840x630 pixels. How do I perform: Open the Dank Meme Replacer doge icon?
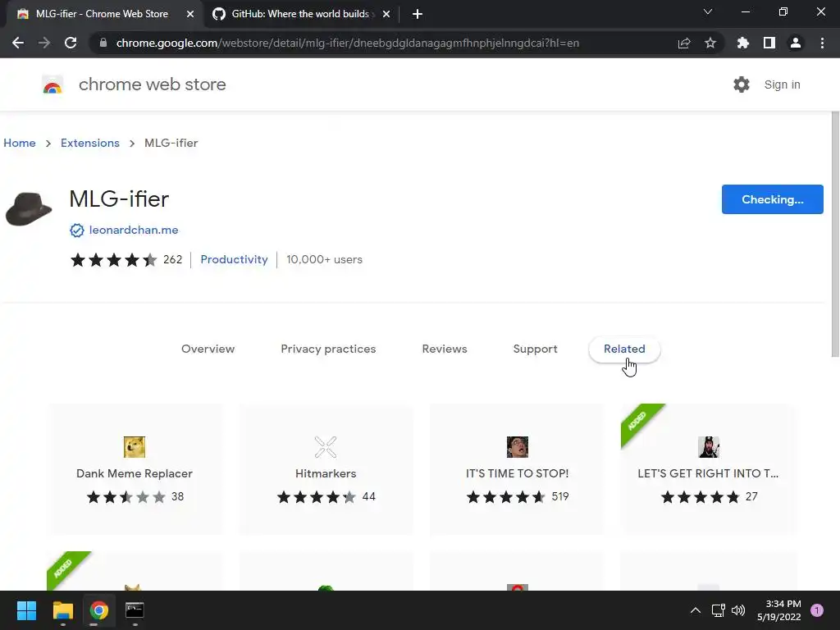(135, 447)
